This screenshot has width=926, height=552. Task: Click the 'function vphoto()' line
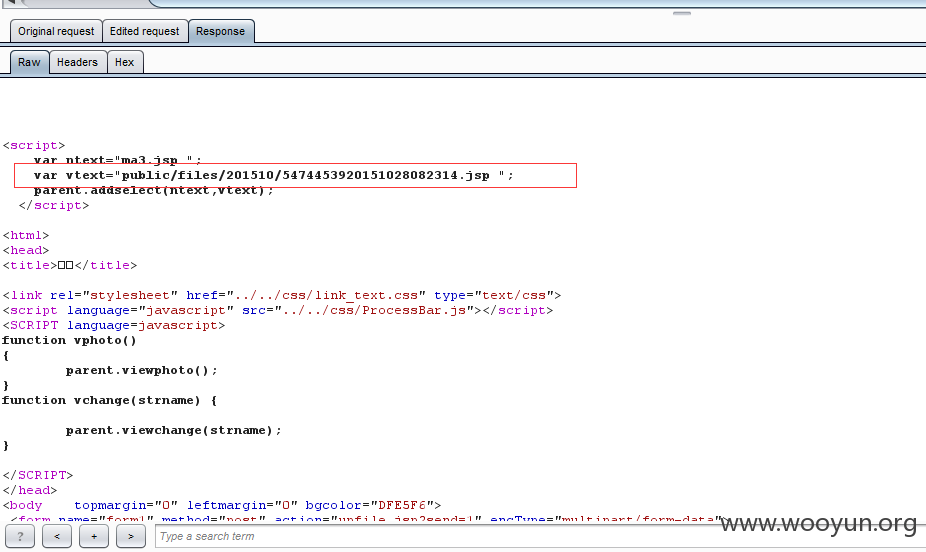pyautogui.click(x=69, y=340)
